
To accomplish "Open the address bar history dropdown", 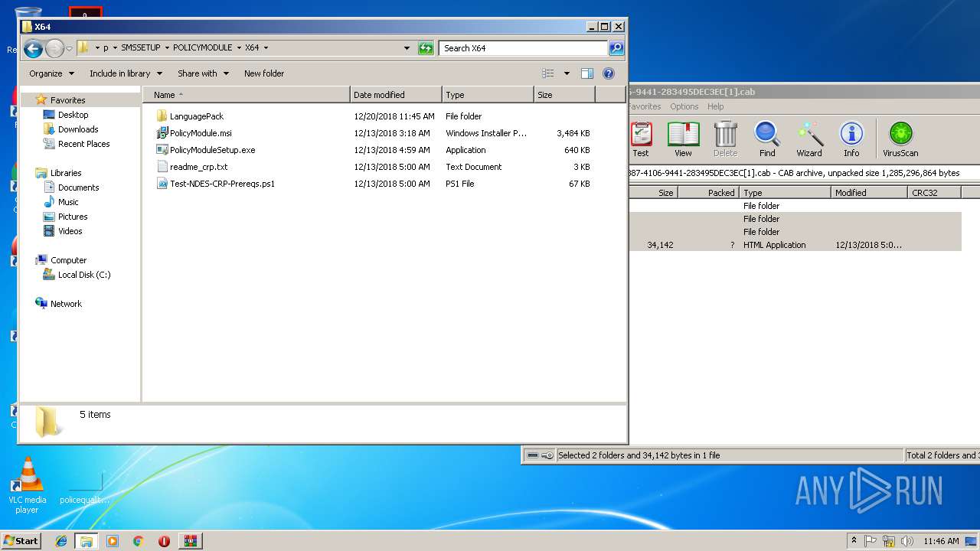I will click(407, 48).
